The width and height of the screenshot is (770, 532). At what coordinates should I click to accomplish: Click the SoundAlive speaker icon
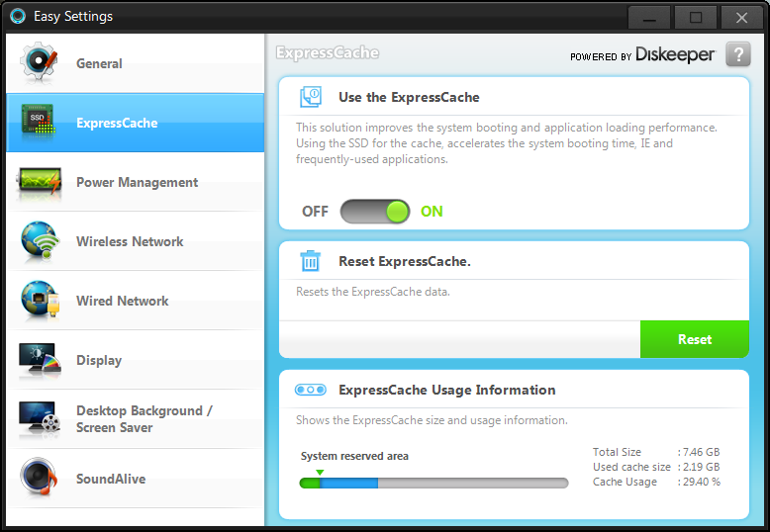[x=40, y=479]
